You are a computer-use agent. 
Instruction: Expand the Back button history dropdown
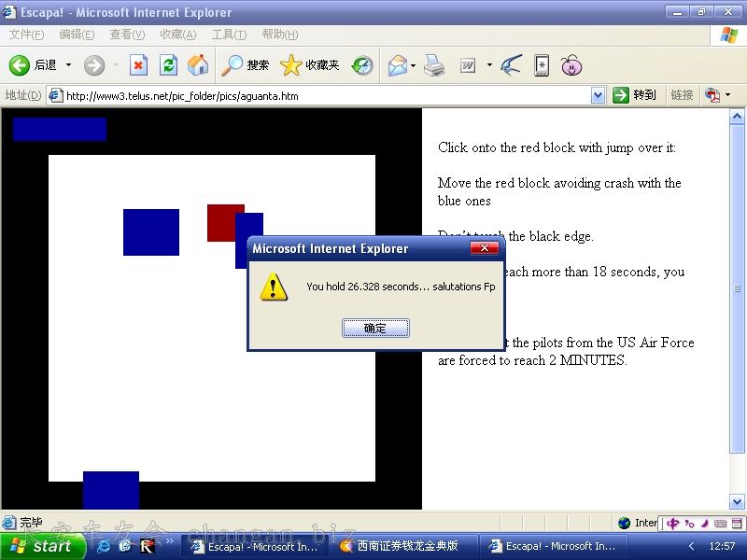pos(68,65)
